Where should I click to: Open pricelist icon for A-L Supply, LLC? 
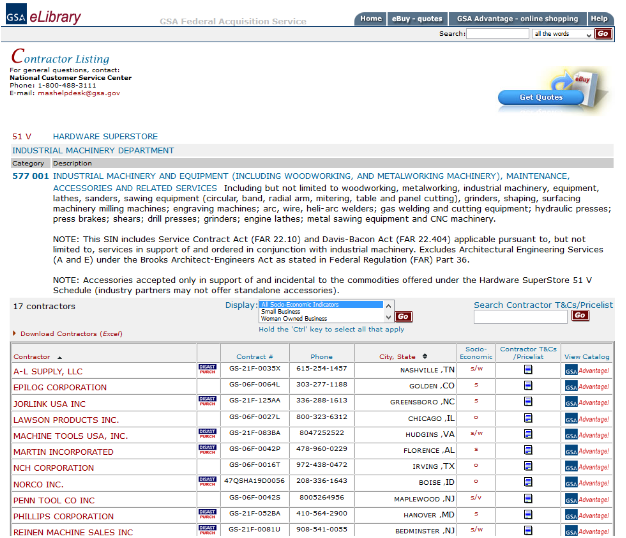(x=528, y=370)
